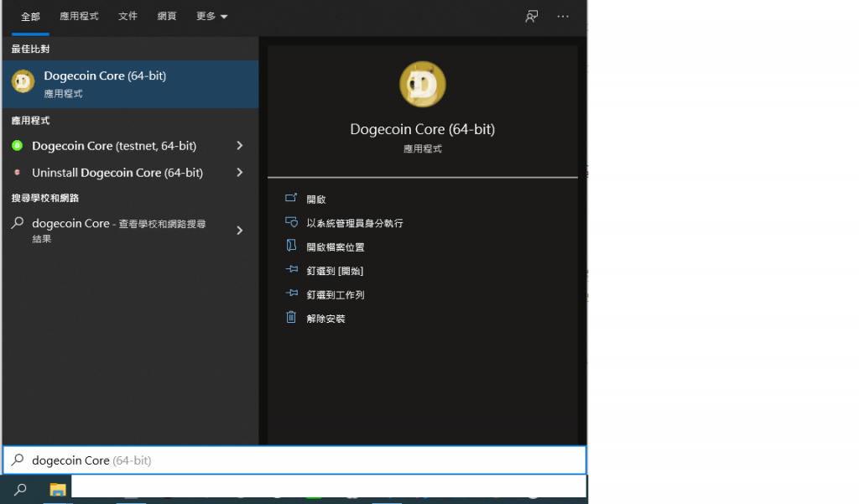This screenshot has width=859, height=504.
Task: Click pin icon for 釘選到 [開始]
Action: click(291, 269)
